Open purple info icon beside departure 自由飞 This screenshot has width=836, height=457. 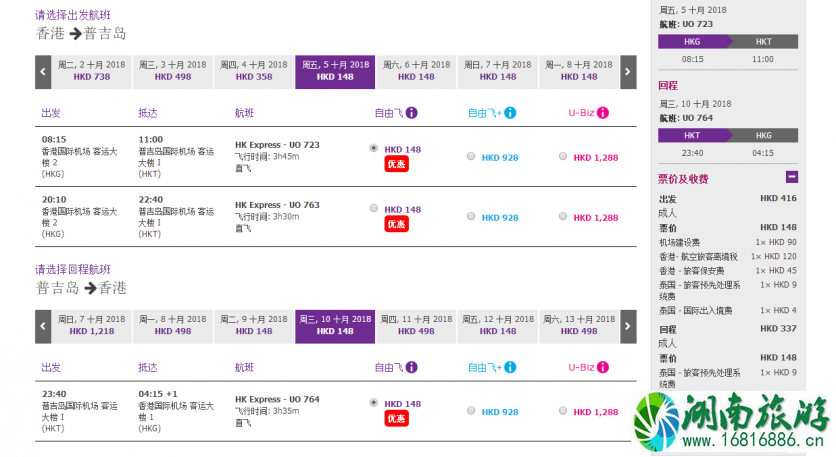pos(412,113)
